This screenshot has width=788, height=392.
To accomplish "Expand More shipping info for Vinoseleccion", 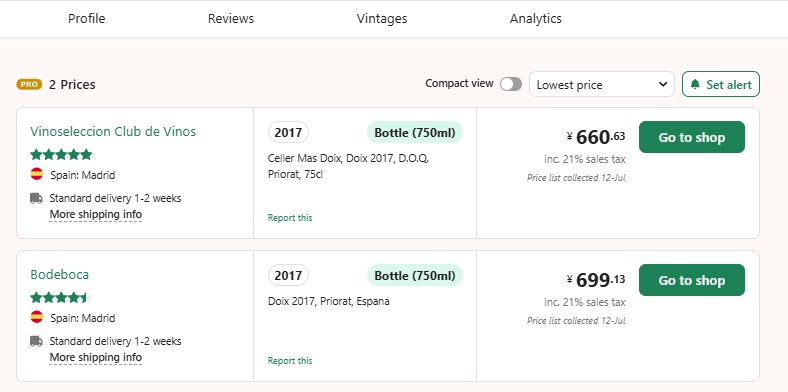I will click(95, 215).
